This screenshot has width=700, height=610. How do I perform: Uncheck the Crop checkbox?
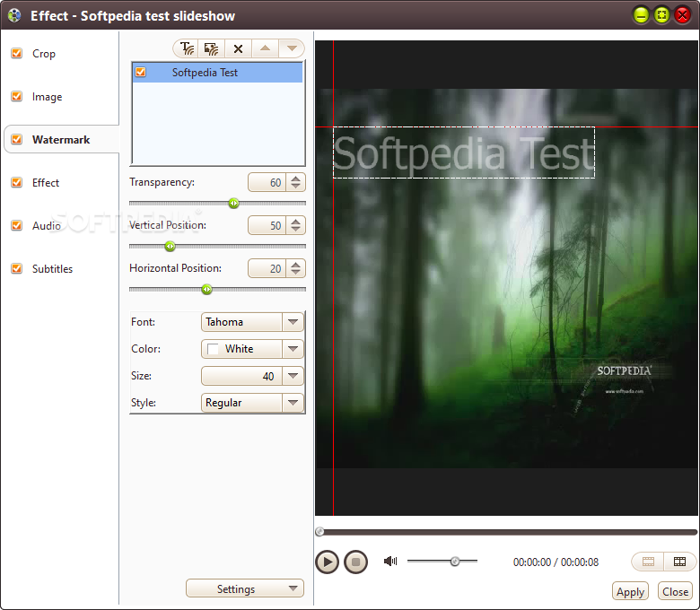tap(16, 53)
